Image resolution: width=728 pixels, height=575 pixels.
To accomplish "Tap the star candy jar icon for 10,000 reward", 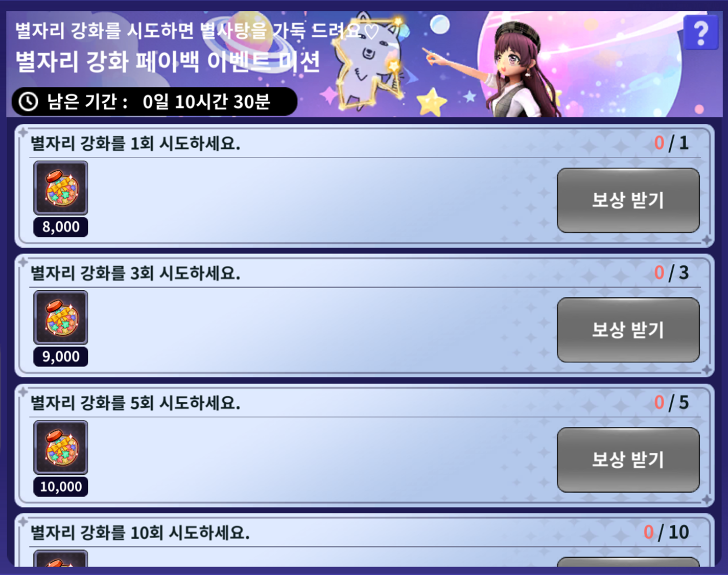I will tap(61, 448).
